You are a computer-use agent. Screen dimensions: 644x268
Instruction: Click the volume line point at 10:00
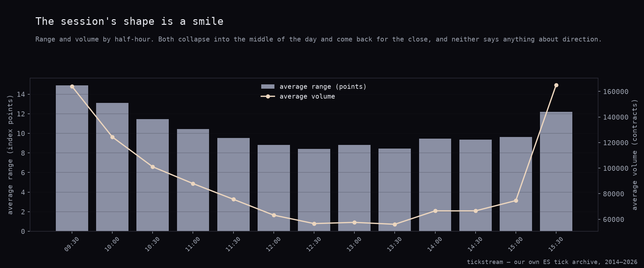point(112,137)
